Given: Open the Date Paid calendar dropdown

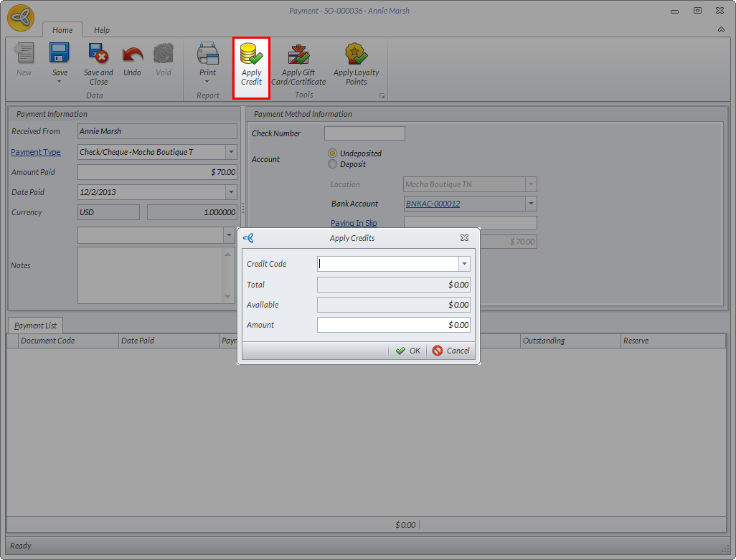Looking at the screenshot, I should (231, 192).
